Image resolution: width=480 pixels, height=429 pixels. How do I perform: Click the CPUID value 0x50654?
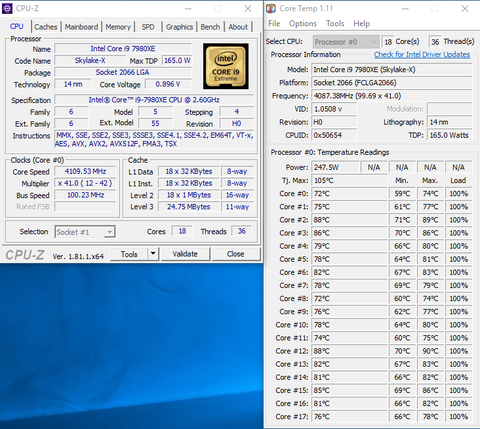[x=334, y=135]
